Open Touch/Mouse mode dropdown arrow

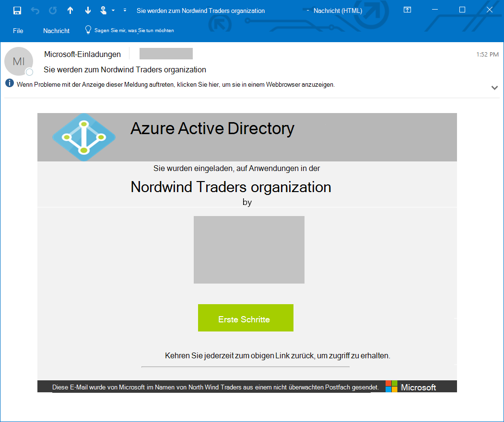(x=113, y=11)
